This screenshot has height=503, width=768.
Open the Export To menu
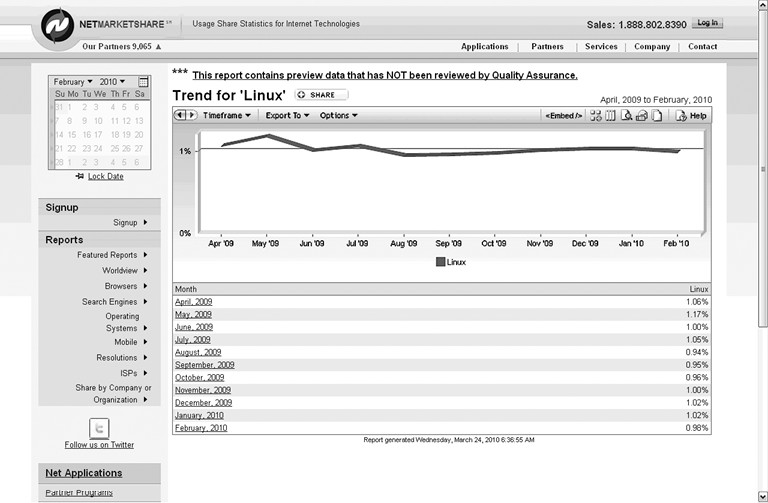(287, 115)
